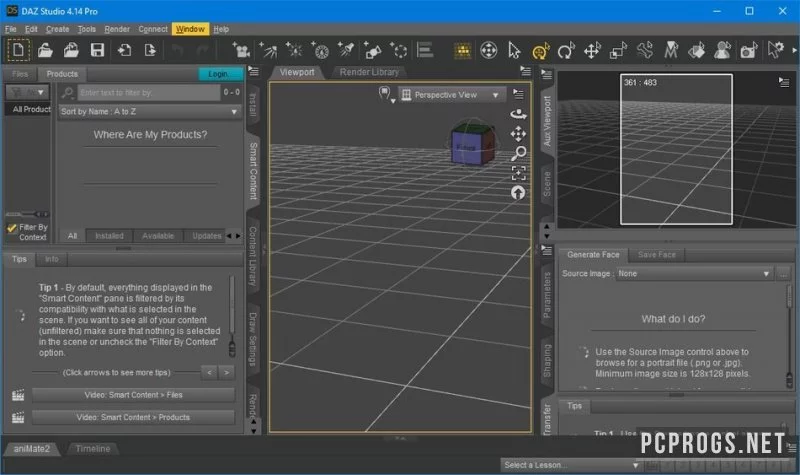Click the viewport Pan arrows control

point(518,134)
